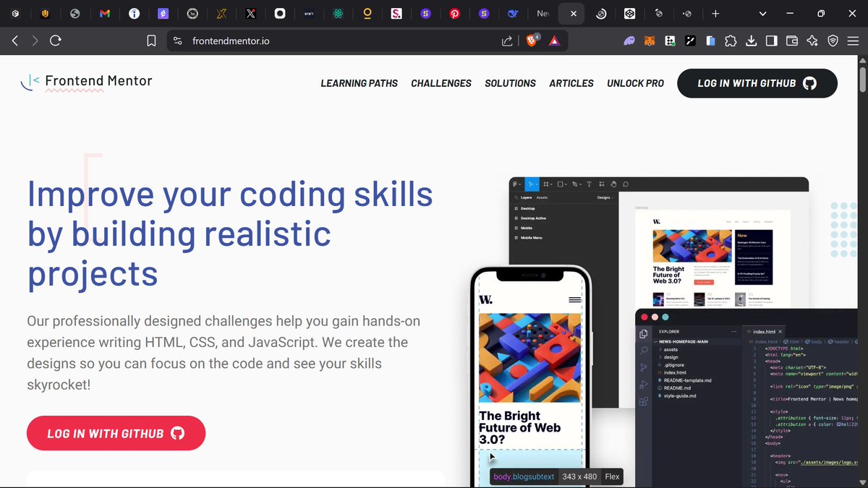The height and width of the screenshot is (488, 868).
Task: Open the Extensions puzzle-piece menu
Action: click(x=731, y=41)
